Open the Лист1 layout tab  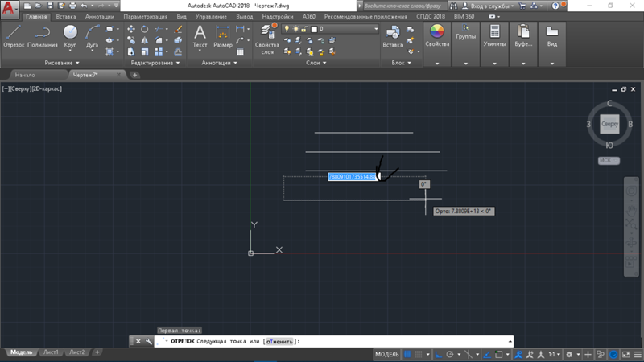pos(51,352)
